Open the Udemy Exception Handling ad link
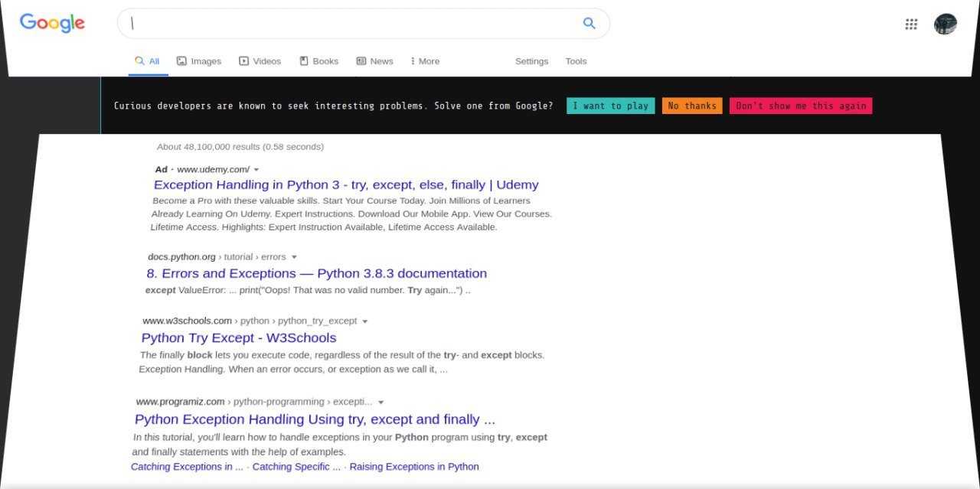 pyautogui.click(x=346, y=184)
